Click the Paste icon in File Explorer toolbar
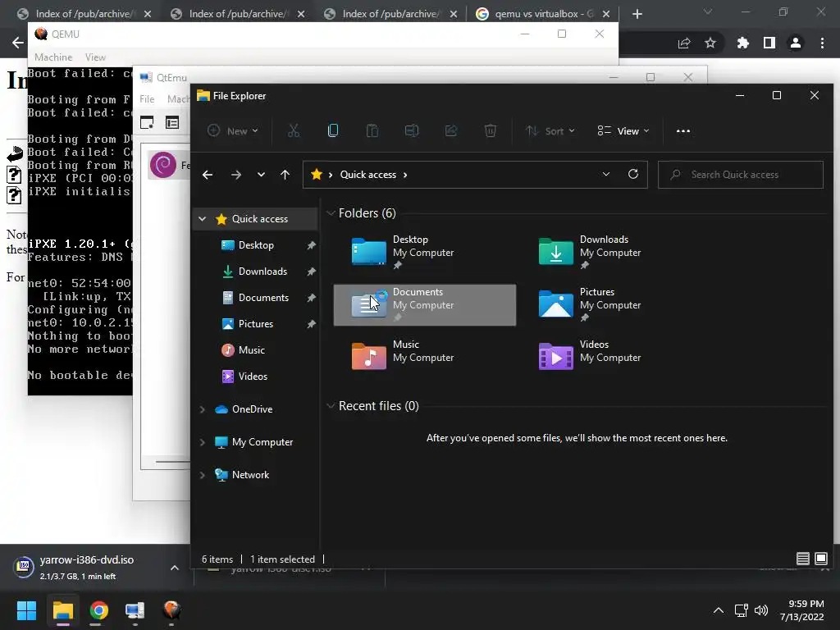This screenshot has height=630, width=840. [372, 130]
